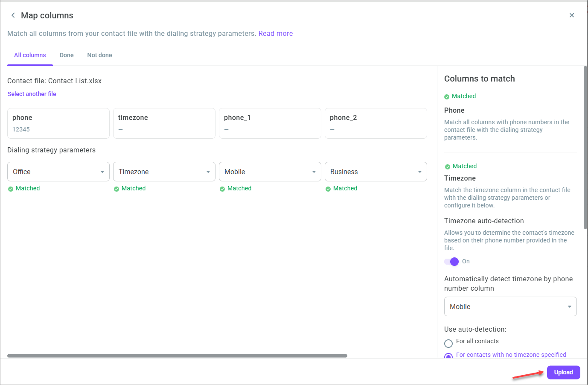This screenshot has height=385, width=588.
Task: Close the Map columns dialog
Action: pos(572,15)
